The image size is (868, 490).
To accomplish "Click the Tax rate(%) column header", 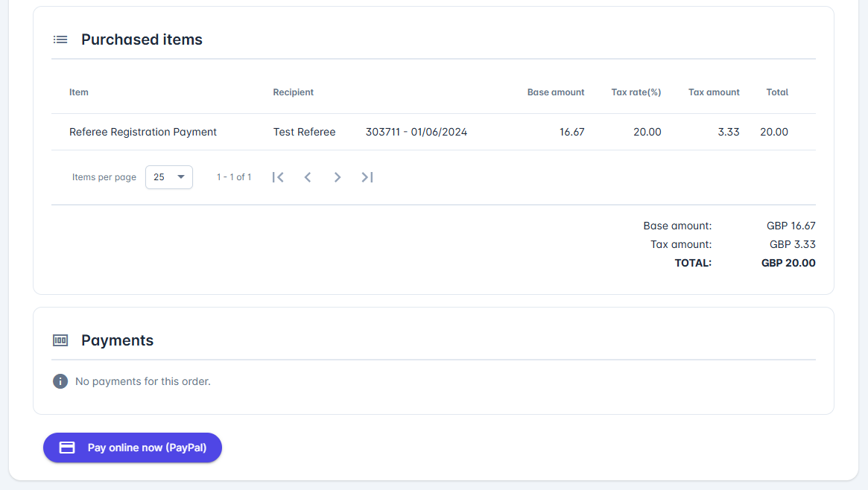I will [636, 92].
